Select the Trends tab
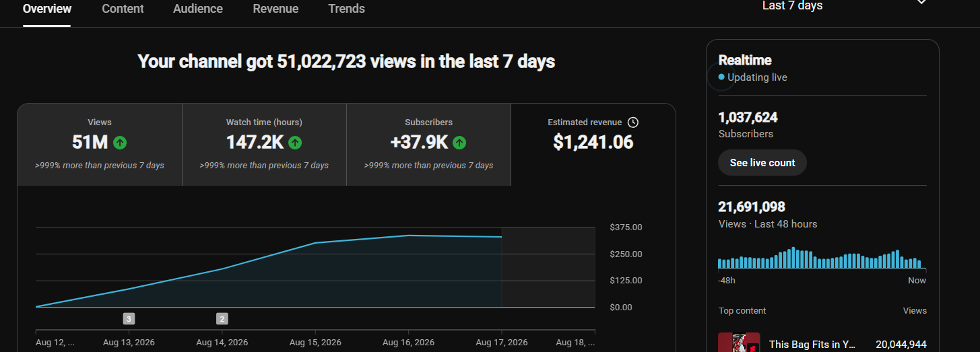This screenshot has height=352, width=980. 346,9
